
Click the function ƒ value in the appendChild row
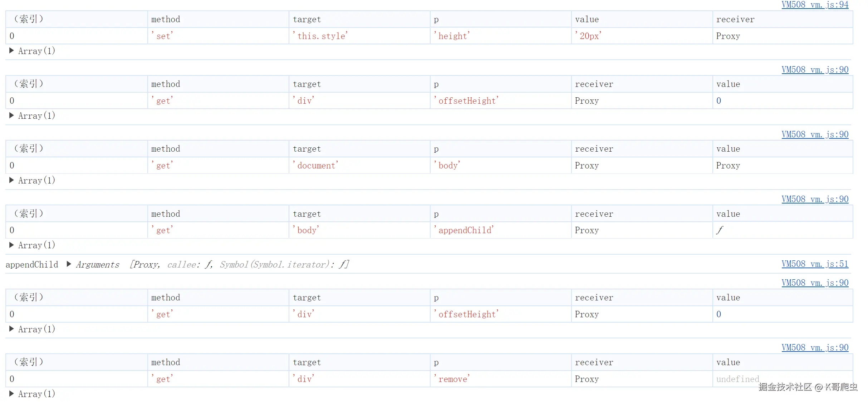tap(720, 230)
